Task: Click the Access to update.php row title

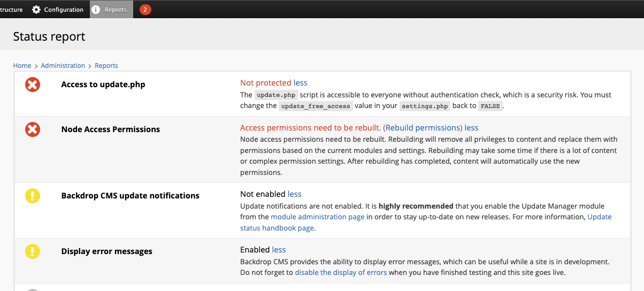Action: click(103, 85)
